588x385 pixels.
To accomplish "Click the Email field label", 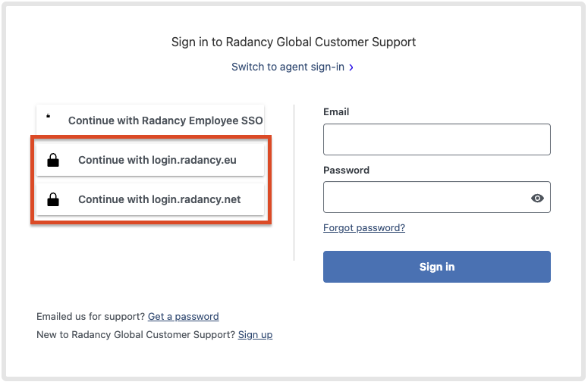I will click(x=336, y=112).
